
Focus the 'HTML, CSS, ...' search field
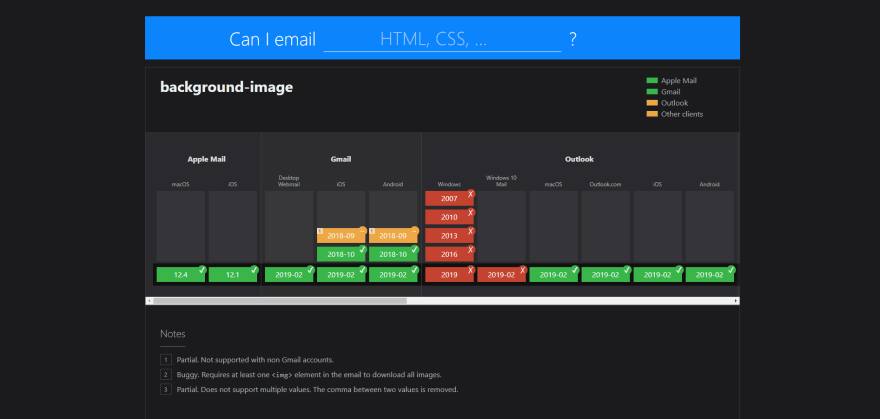click(442, 39)
